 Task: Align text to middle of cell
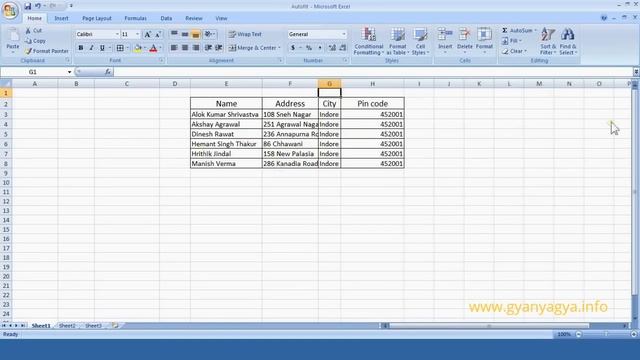(185, 34)
